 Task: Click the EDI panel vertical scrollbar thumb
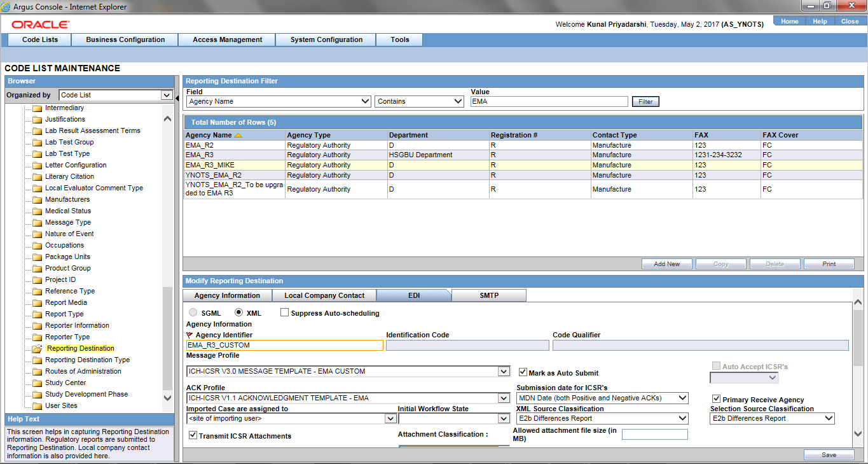(858, 339)
